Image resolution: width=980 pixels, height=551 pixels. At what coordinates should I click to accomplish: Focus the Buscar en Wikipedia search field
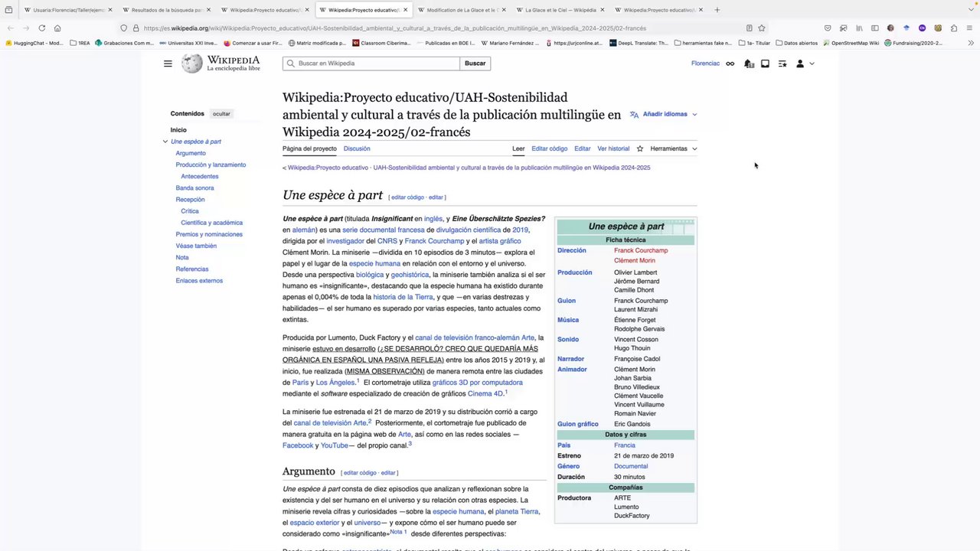pos(371,64)
